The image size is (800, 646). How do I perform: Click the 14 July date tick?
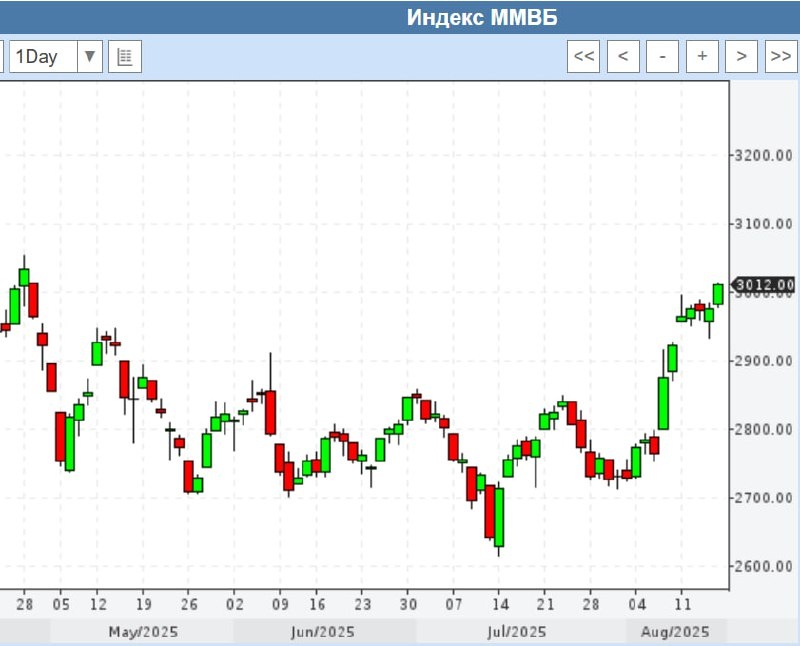coord(501,605)
